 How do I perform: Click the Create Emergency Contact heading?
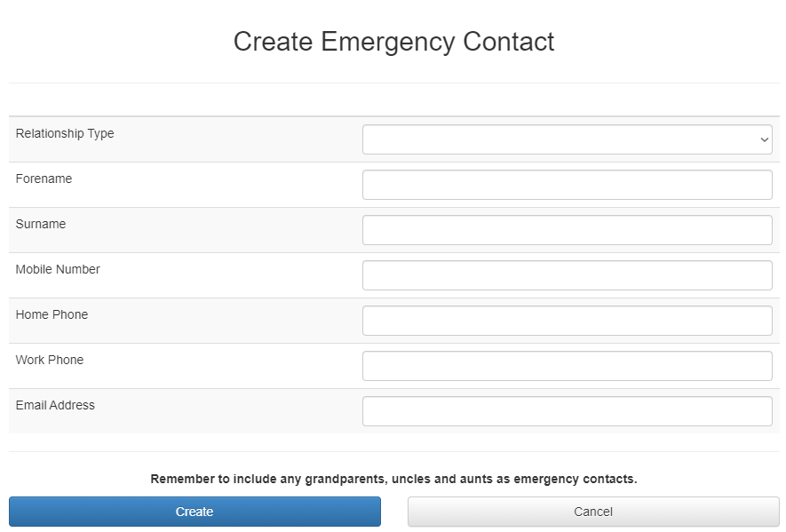coord(393,42)
